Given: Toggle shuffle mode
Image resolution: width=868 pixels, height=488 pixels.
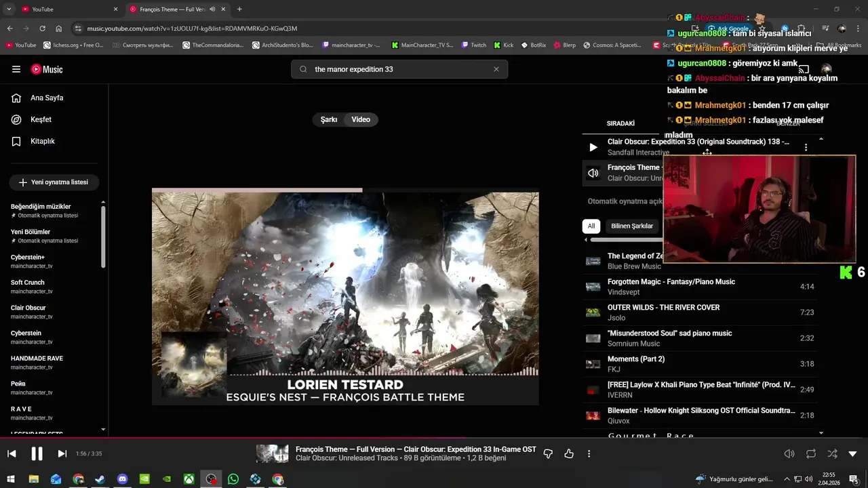Looking at the screenshot, I should pyautogui.click(x=832, y=453).
